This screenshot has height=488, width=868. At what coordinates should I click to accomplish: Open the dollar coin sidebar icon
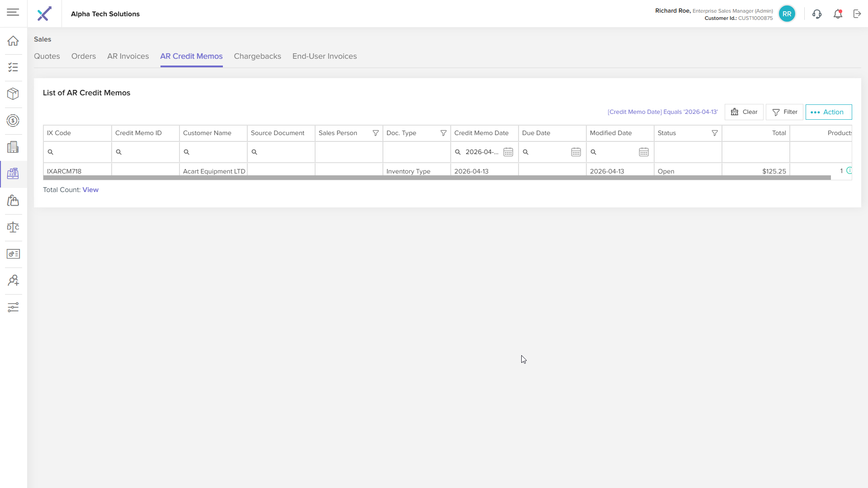13,121
